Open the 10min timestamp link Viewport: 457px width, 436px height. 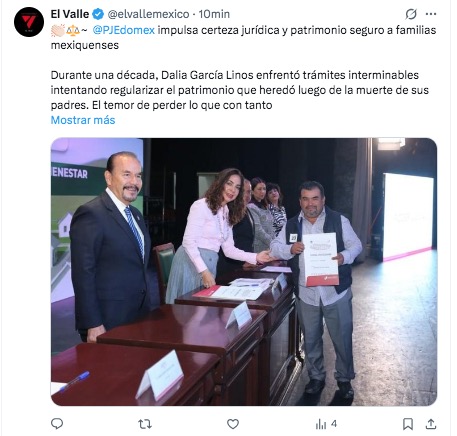tap(214, 14)
